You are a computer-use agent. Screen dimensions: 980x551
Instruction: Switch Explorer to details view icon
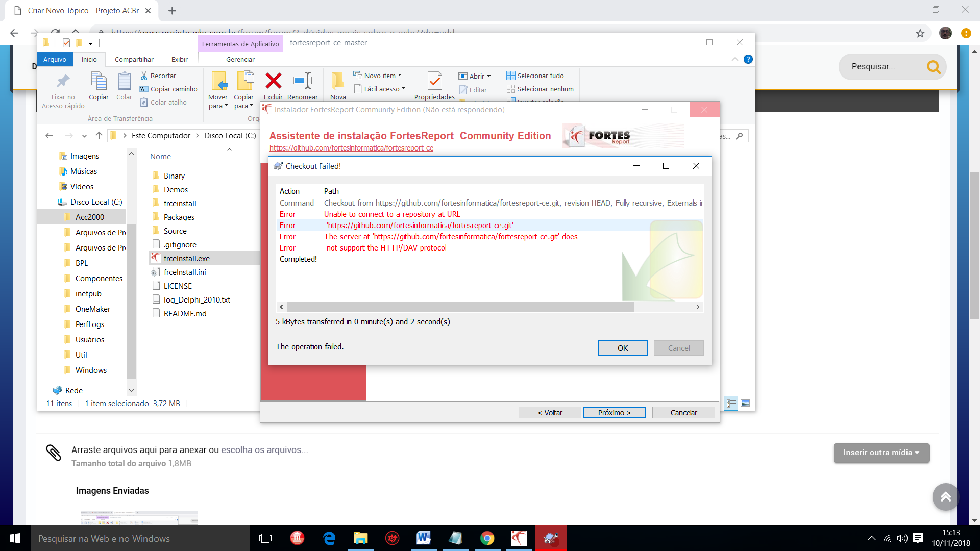point(731,403)
